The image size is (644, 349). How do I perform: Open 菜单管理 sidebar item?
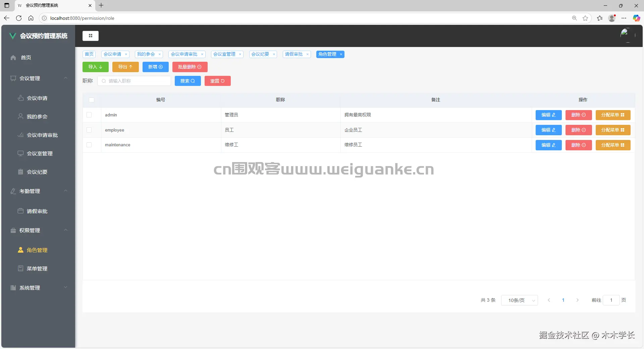pyautogui.click(x=38, y=268)
